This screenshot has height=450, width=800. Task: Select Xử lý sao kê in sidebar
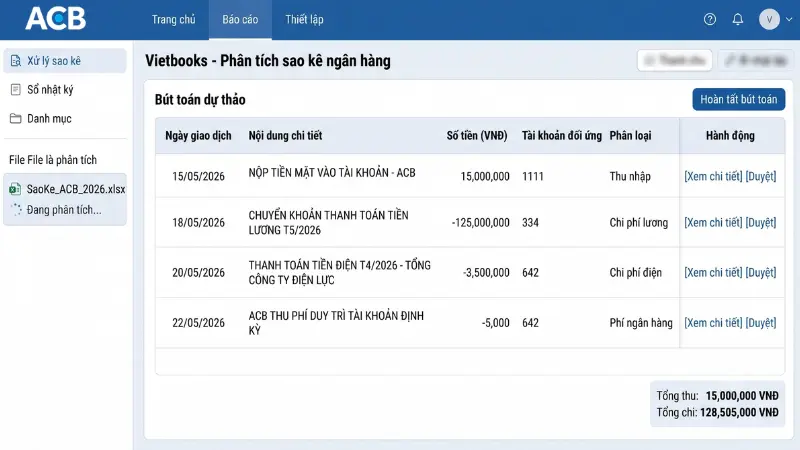[65, 61]
